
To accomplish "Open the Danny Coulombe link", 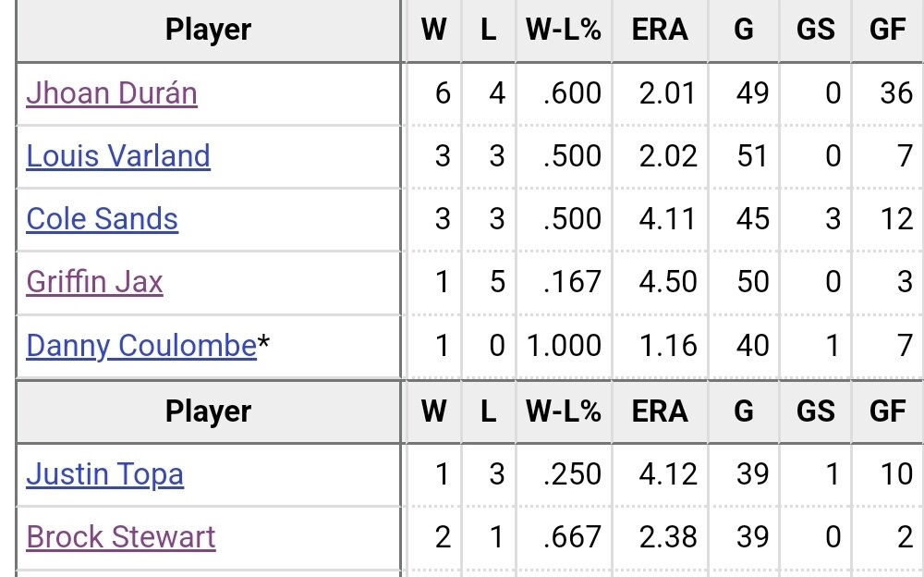I will (140, 345).
